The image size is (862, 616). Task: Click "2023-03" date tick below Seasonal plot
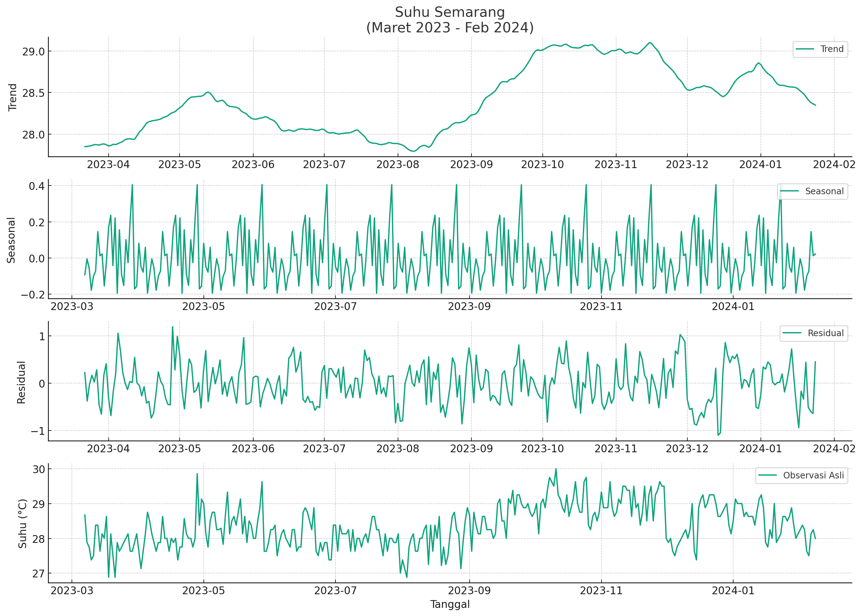[x=72, y=307]
